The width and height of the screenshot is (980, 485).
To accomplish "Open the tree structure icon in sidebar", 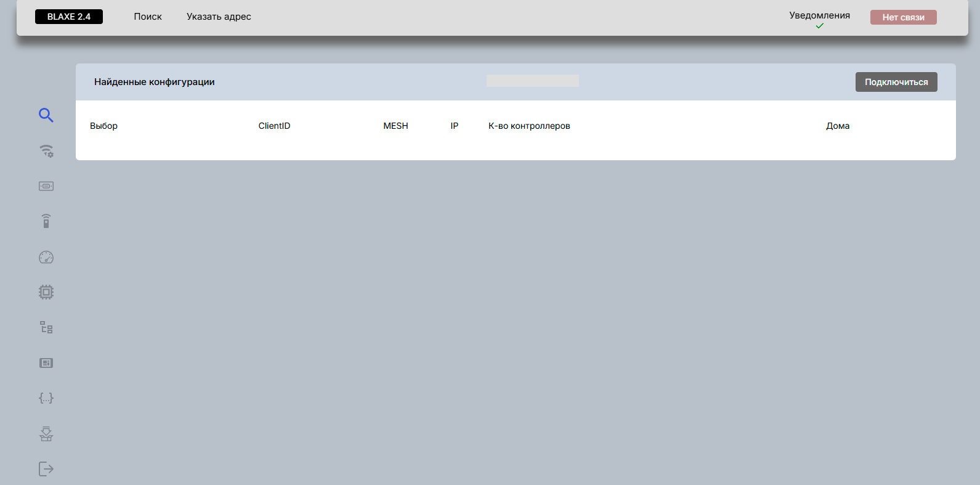I will pyautogui.click(x=46, y=327).
